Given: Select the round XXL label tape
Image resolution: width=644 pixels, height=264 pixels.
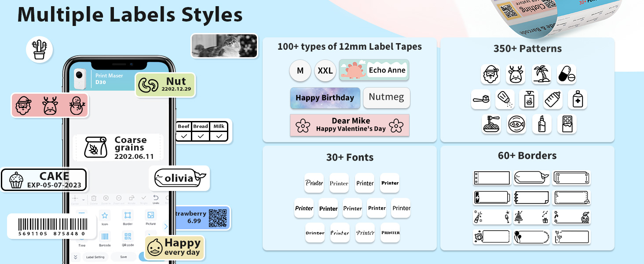Looking at the screenshot, I should [325, 71].
